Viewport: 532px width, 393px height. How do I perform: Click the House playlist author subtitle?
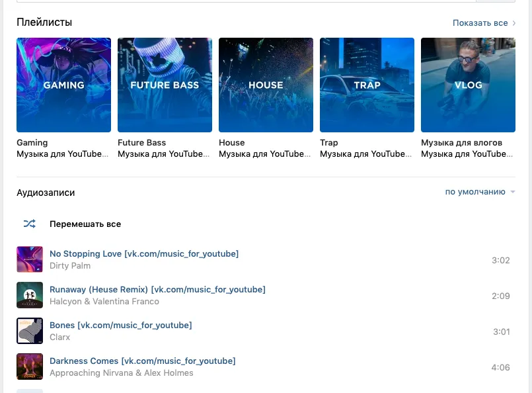click(265, 154)
